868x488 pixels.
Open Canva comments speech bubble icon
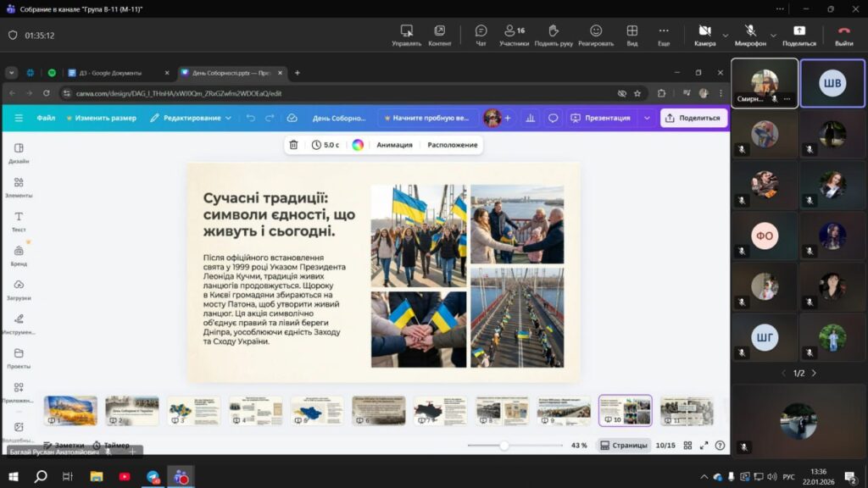point(553,118)
